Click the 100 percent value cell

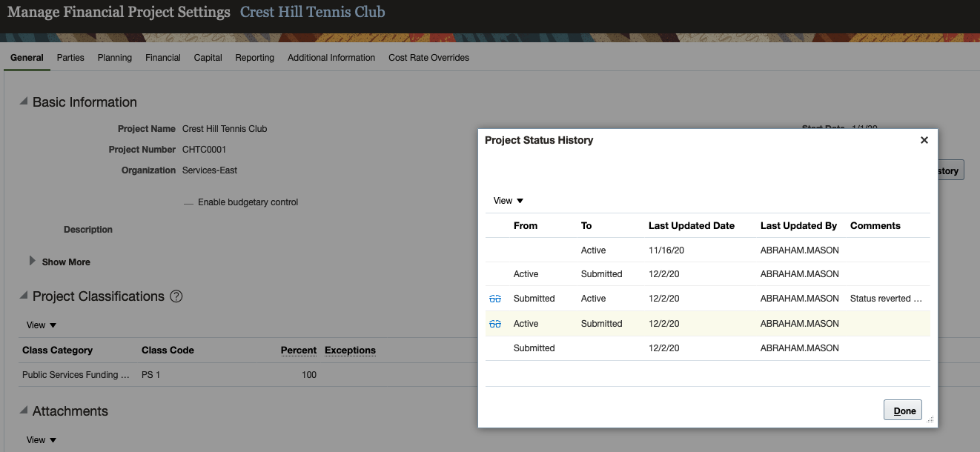point(309,375)
